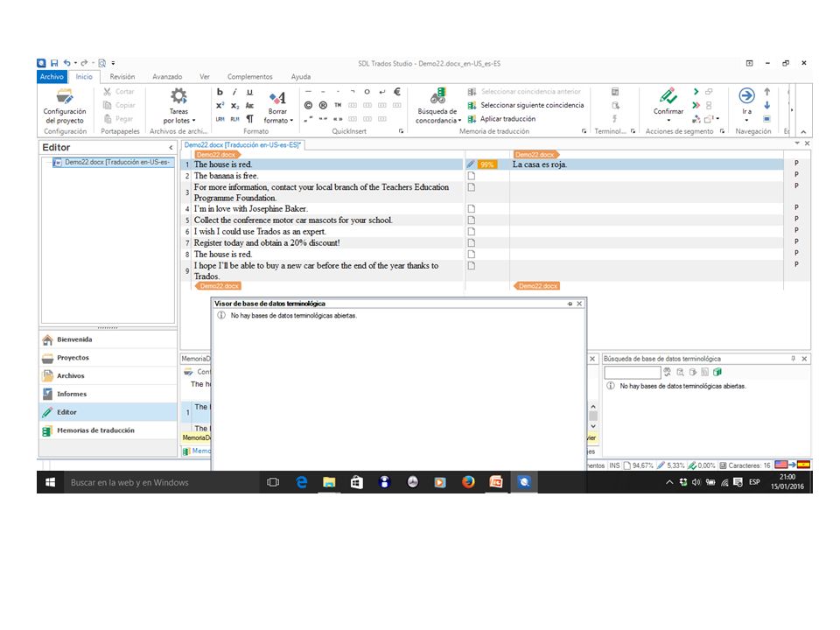This screenshot has height=630, width=840.
Task: Click the terminology database search input field
Action: tap(632, 373)
